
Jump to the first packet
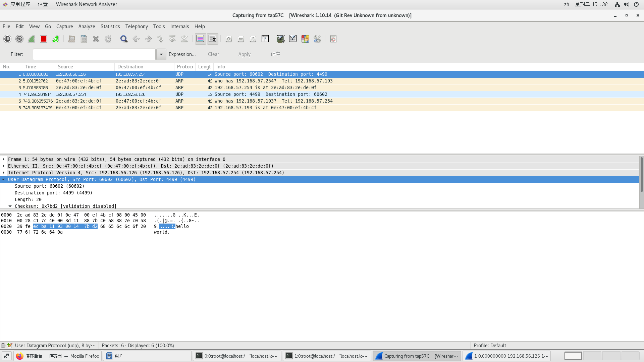[x=172, y=39]
